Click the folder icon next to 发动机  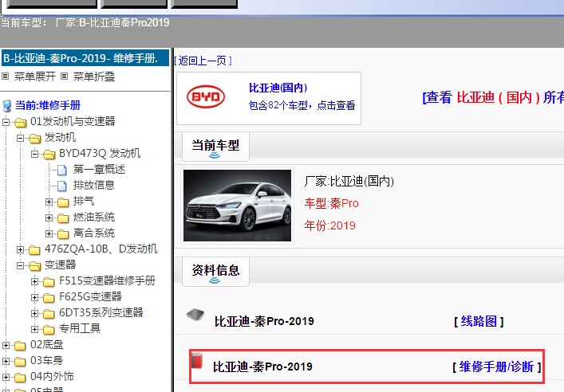pos(35,139)
